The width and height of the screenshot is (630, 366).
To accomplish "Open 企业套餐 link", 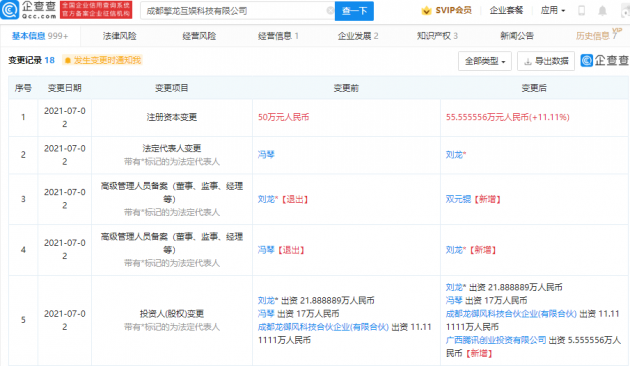I will click(x=506, y=10).
